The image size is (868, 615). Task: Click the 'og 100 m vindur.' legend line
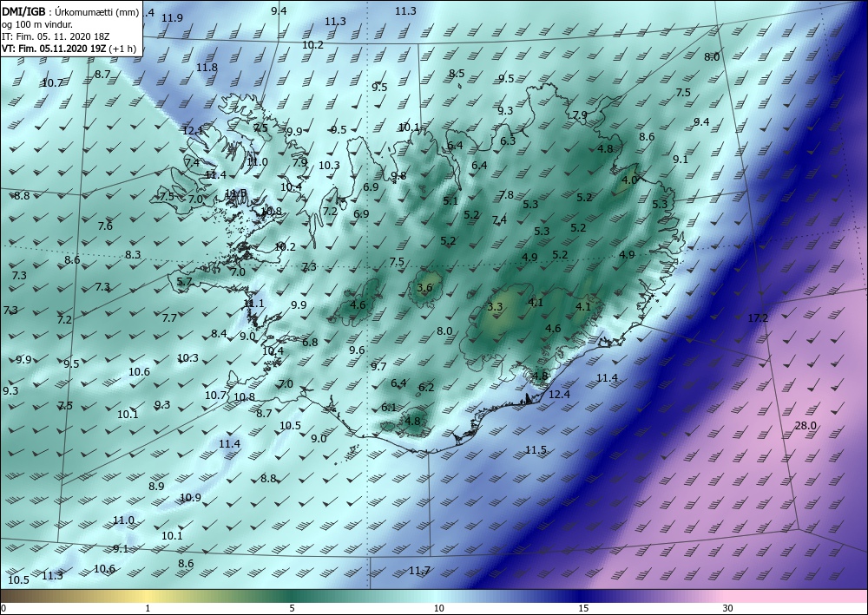point(37,24)
